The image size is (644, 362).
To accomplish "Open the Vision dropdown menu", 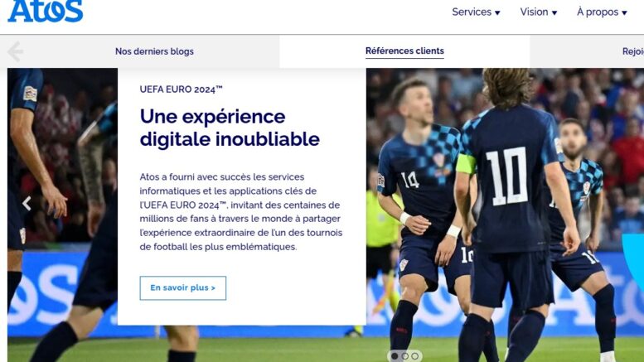I will click(x=539, y=12).
